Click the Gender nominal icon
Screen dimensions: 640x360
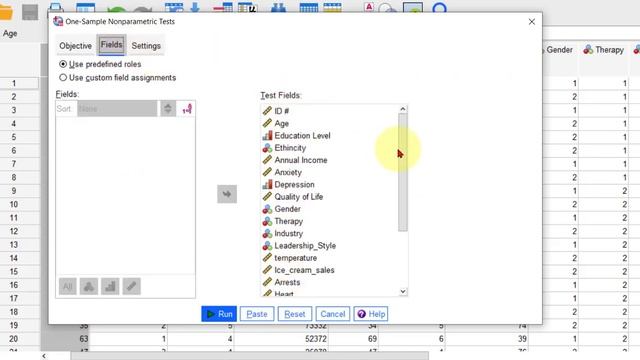pos(267,209)
